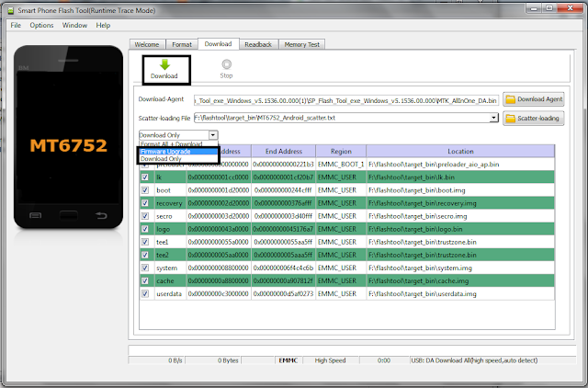The width and height of the screenshot is (588, 388).
Task: Click the 0:00 elapsed time status entry
Action: [384, 360]
